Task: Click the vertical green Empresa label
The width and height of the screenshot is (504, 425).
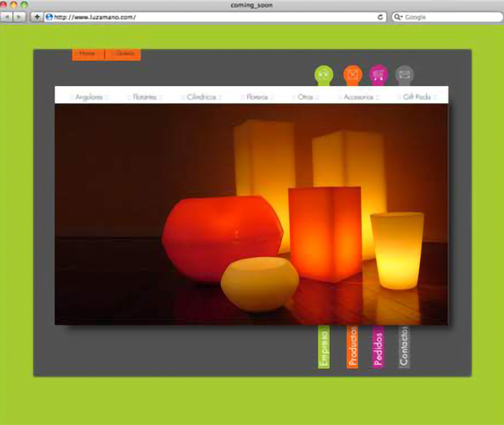Action: pos(324,348)
